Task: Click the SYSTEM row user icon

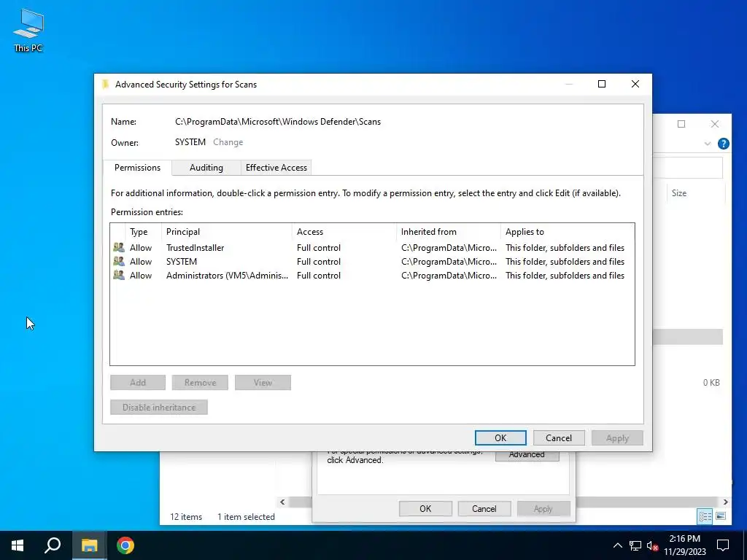Action: 119,262
